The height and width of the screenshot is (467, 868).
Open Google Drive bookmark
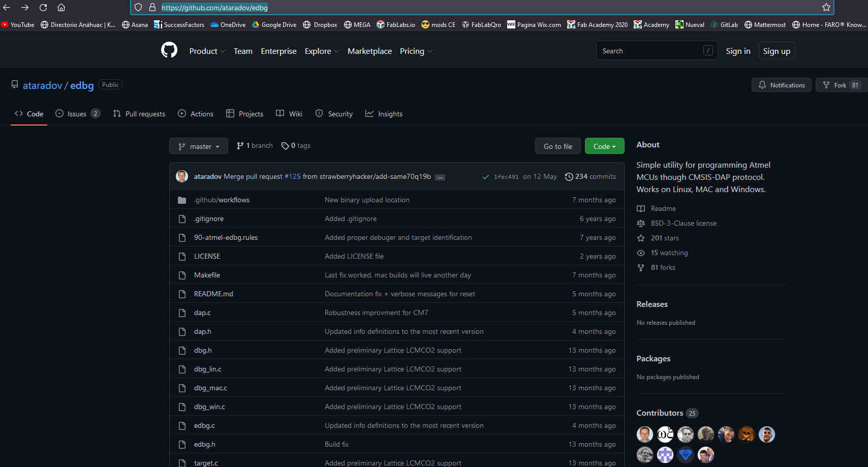(x=274, y=24)
